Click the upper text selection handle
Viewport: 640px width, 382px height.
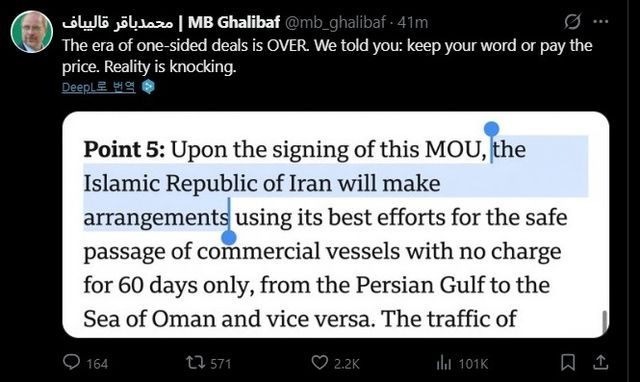coord(491,129)
